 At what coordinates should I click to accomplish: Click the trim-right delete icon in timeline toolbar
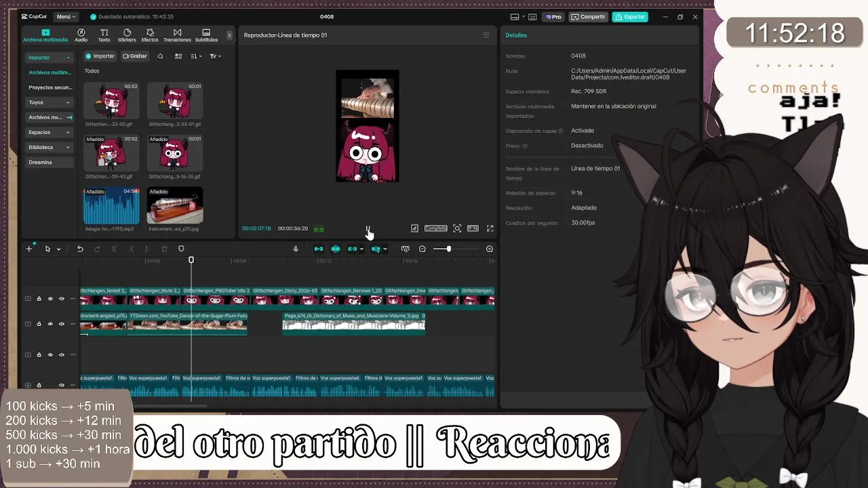pyautogui.click(x=147, y=249)
